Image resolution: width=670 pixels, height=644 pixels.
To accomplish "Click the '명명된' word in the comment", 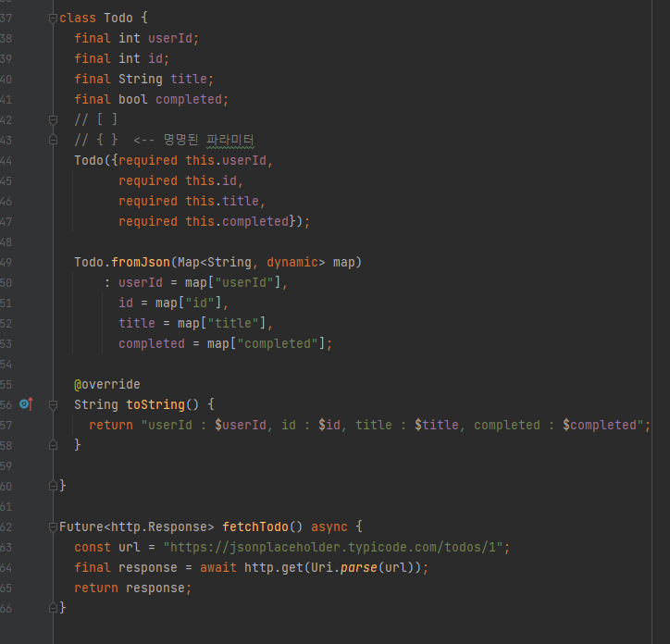I will coord(180,140).
